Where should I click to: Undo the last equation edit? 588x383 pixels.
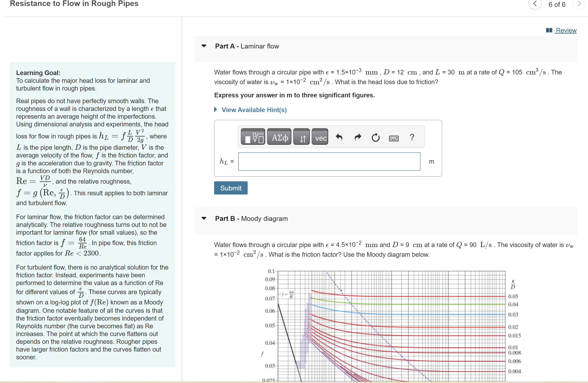pos(339,138)
